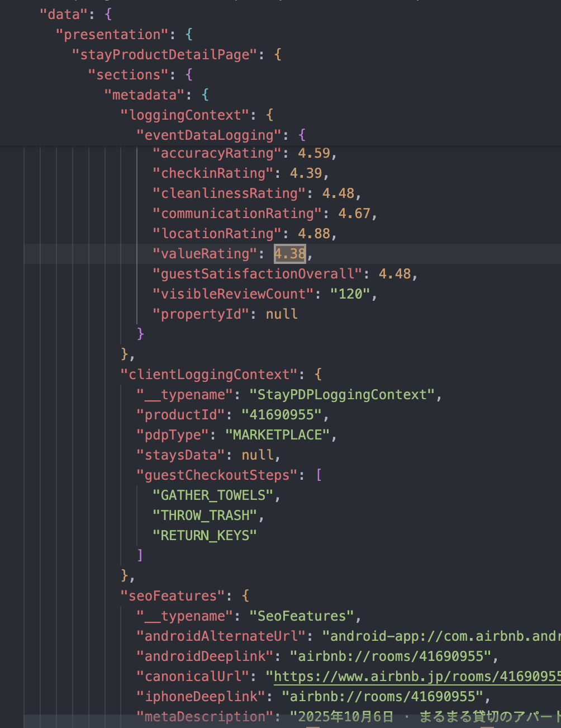Select the "stayProductDetailPage" key
The width and height of the screenshot is (561, 728).
click(165, 55)
